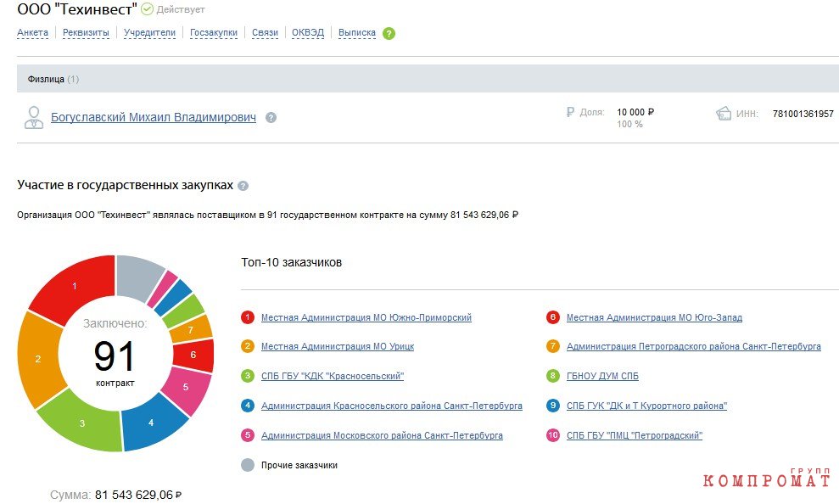Open СПБ ГБУ ПМЦ Петроградский link
The image size is (839, 504).
[x=635, y=435]
